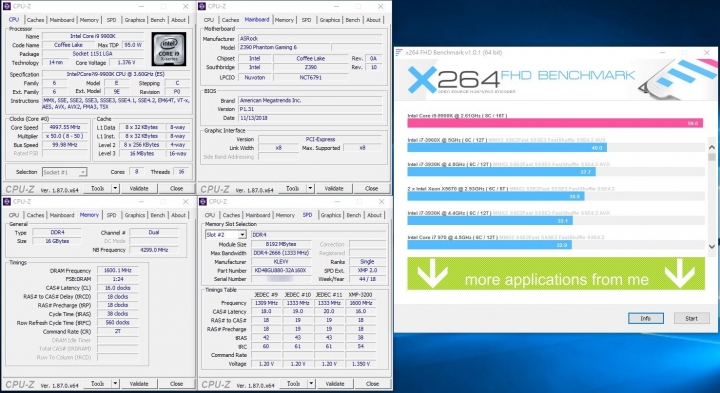Click Close button in Memory window
This screenshot has width=720, height=393.
[x=176, y=383]
